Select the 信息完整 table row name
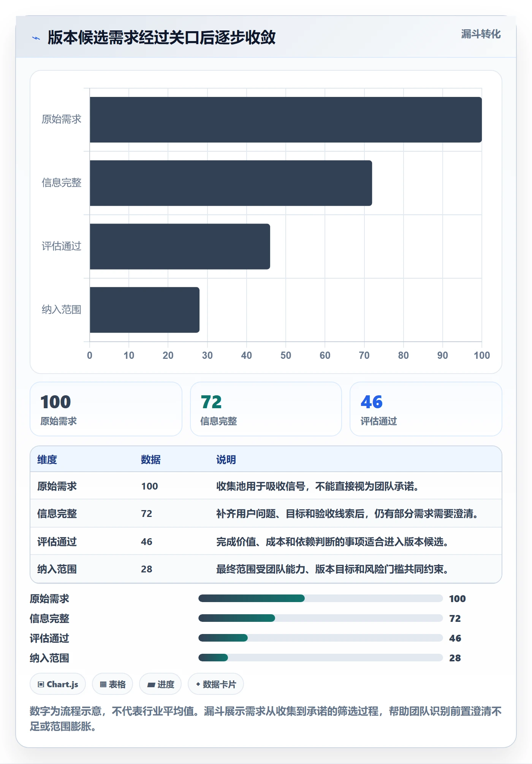The image size is (532, 764). click(57, 514)
